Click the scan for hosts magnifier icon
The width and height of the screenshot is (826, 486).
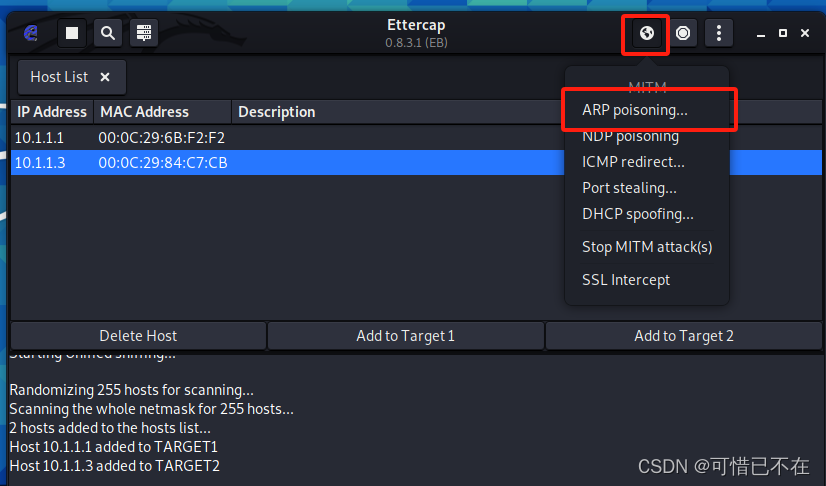click(108, 33)
